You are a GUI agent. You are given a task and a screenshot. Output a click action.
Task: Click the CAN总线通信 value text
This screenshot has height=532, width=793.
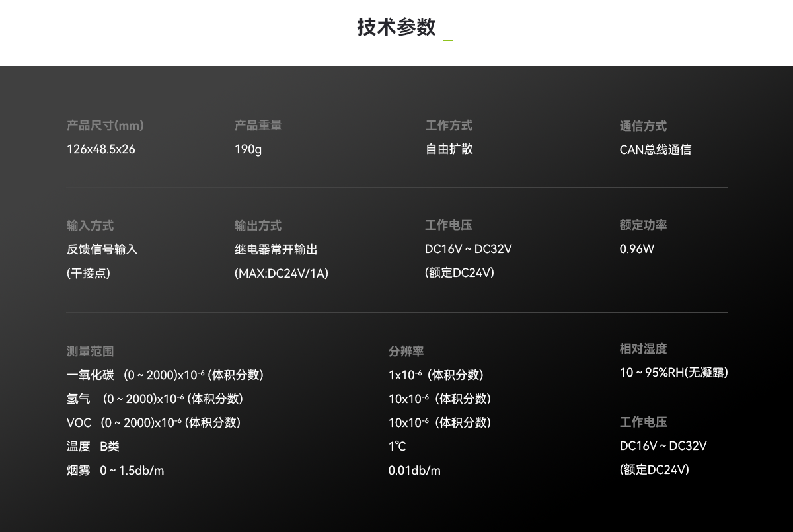(x=656, y=149)
